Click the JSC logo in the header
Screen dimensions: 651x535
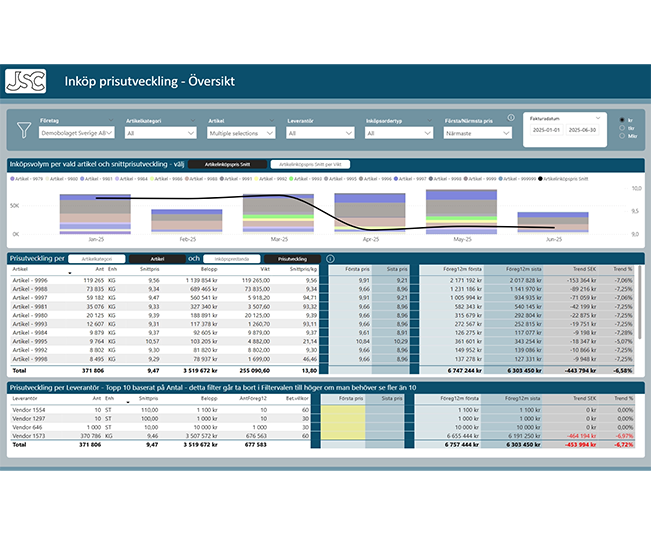pos(25,81)
